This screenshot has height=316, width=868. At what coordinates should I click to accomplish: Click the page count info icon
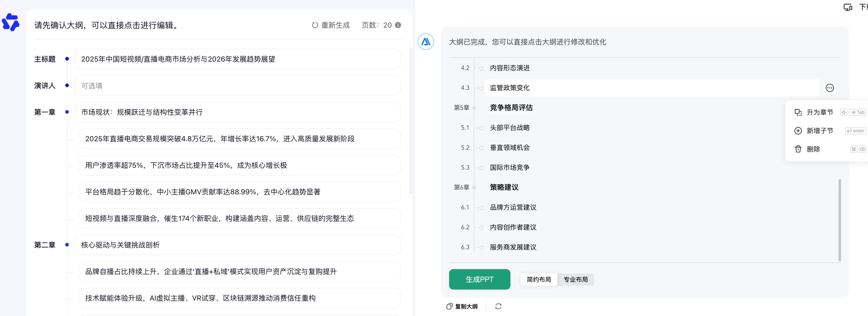click(398, 25)
